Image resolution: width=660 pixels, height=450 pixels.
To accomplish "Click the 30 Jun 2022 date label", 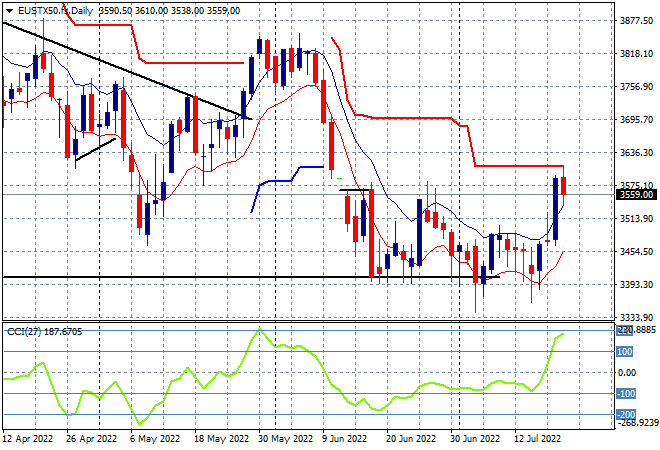I will [x=475, y=439].
